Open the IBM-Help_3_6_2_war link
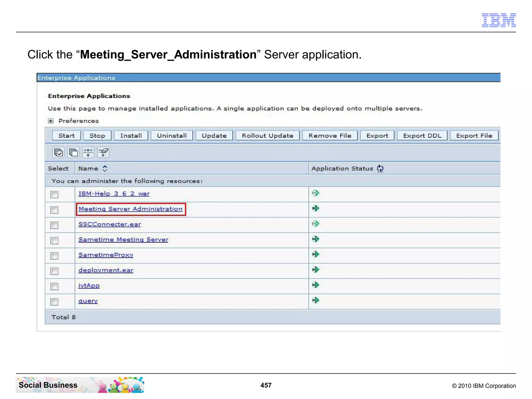The height and width of the screenshot is (399, 532). tap(114, 194)
